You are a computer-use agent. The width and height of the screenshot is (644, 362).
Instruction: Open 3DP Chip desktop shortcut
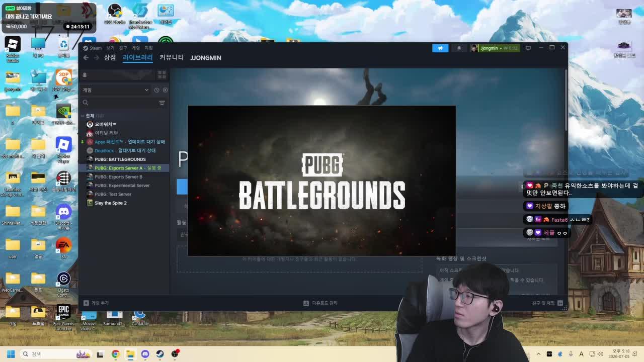pyautogui.click(x=63, y=81)
